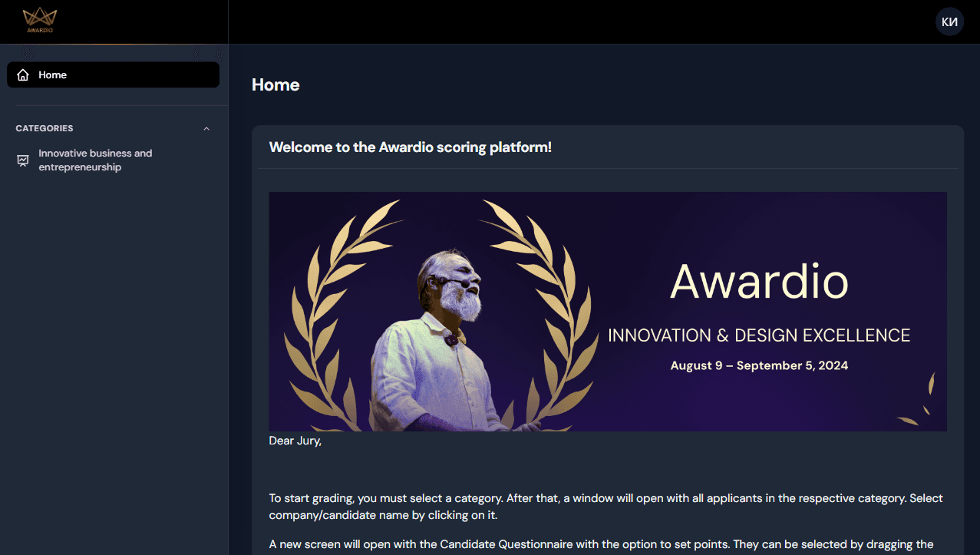Click the paragraph starting To start grading
This screenshot has width=980, height=555.
(x=606, y=507)
